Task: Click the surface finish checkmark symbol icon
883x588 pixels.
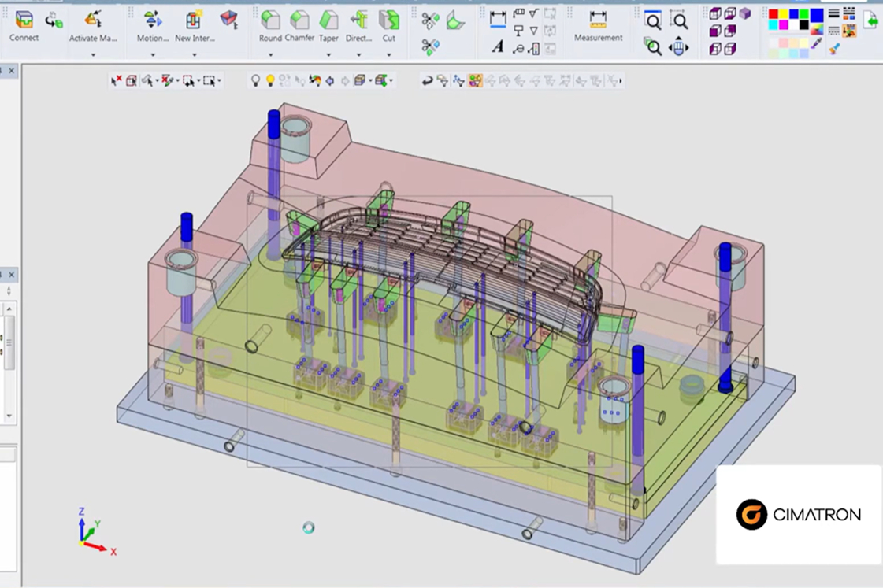Action: (x=534, y=13)
